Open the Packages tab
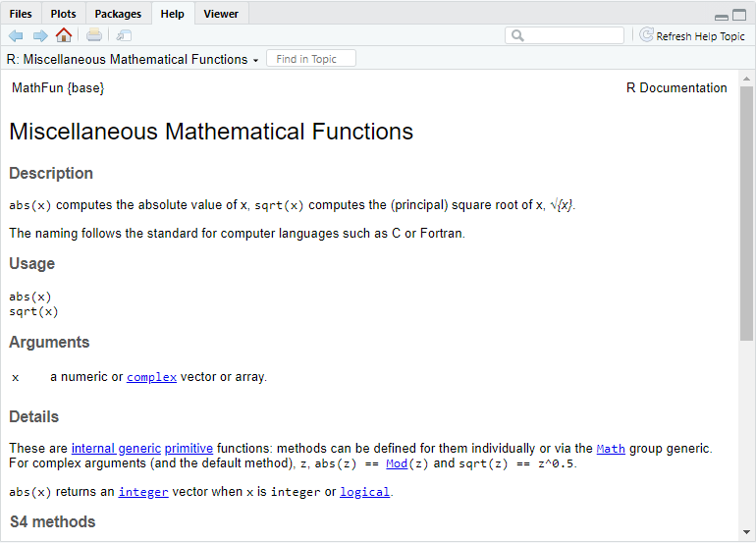Viewport: 756px width, 543px height. point(118,14)
